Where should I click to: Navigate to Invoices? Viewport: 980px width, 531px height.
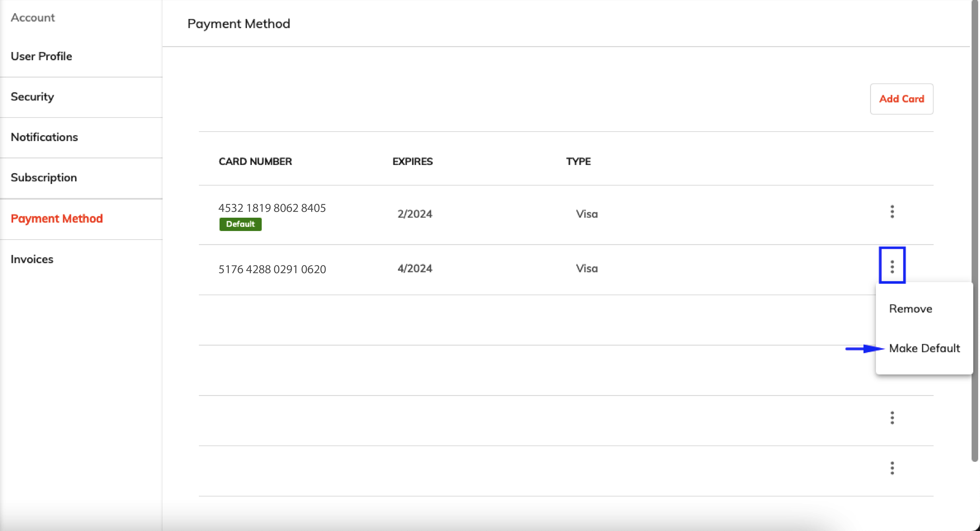click(x=32, y=259)
